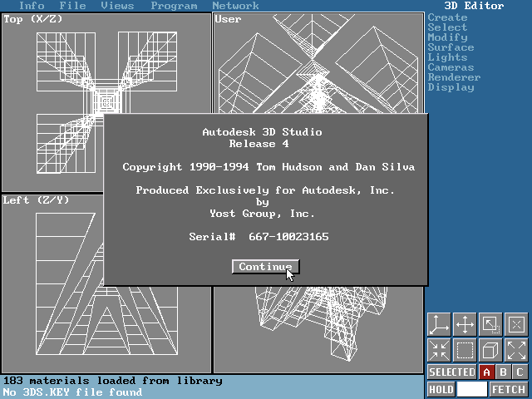Screen dimensions: 532x399
Task: Open the Views menu
Action: tap(117, 6)
